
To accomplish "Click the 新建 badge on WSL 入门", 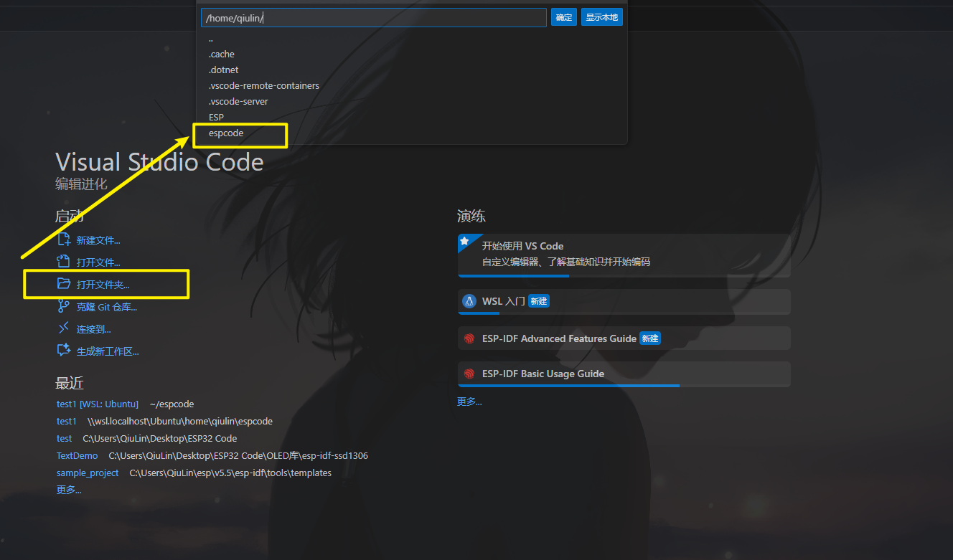I will 539,302.
